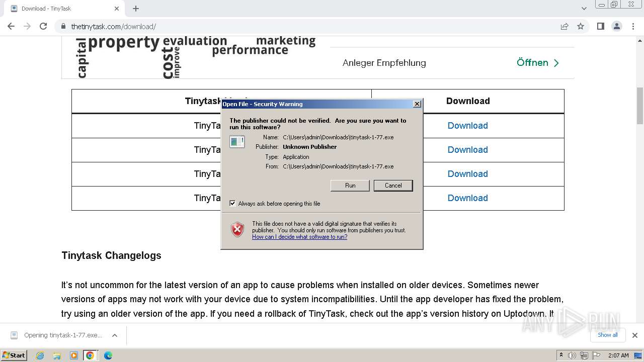Image resolution: width=644 pixels, height=362 pixels.
Task: Click Anleger Empfehlung ad text
Action: (x=384, y=63)
